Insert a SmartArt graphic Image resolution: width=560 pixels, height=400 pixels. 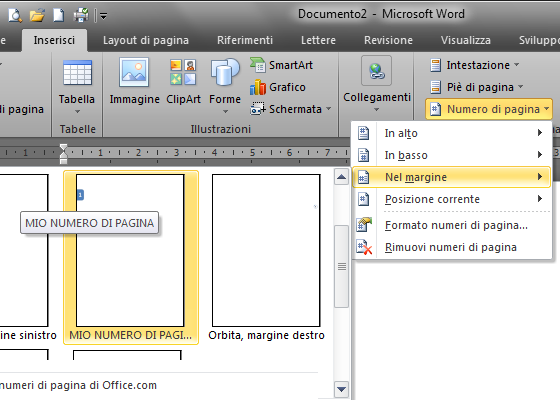coord(282,65)
